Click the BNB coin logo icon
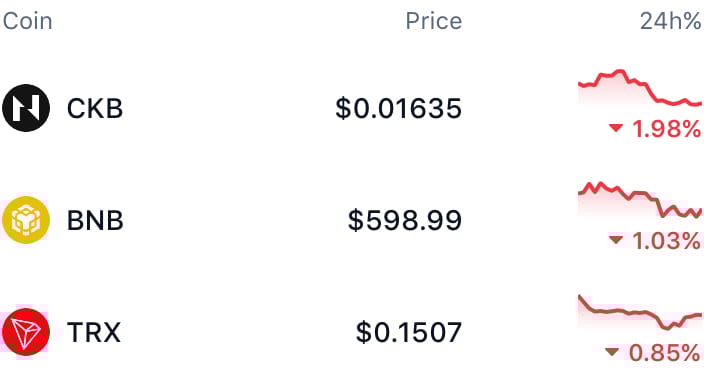Screen dimensions: 704x375 [26, 220]
